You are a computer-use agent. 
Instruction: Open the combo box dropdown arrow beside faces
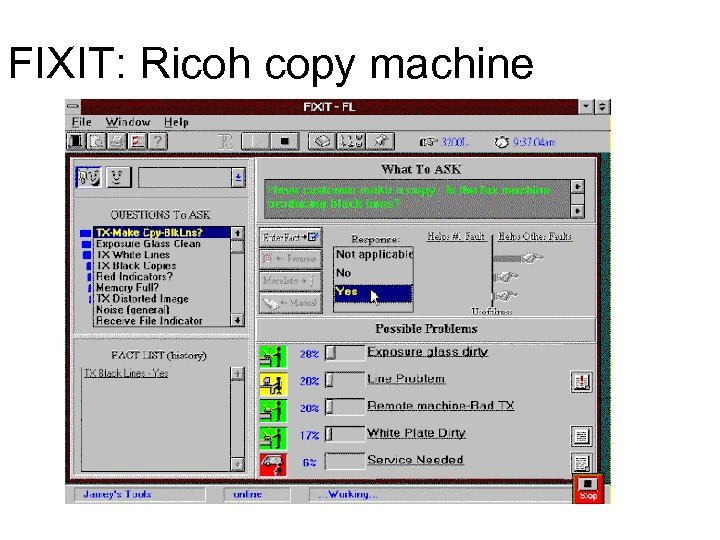coord(238,178)
